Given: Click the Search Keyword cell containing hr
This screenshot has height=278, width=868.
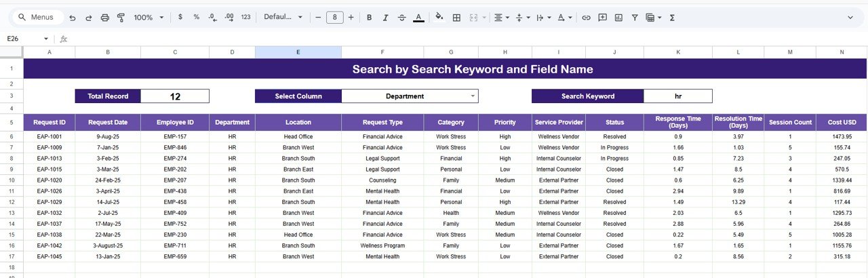Looking at the screenshot, I should point(677,96).
